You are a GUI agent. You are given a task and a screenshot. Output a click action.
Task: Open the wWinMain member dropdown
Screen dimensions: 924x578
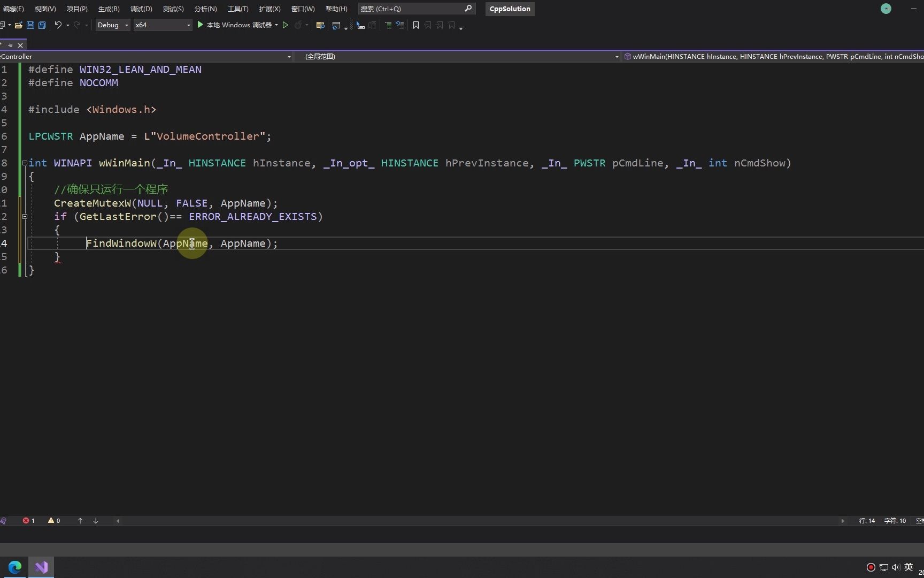click(x=773, y=56)
